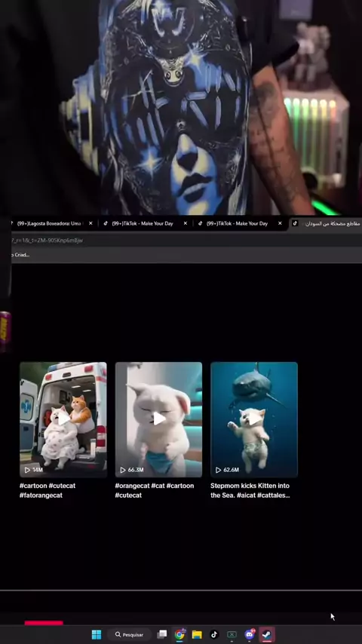This screenshot has width=362, height=644.
Task: Close the Lagosta Boxeadora tab
Action: click(x=90, y=223)
